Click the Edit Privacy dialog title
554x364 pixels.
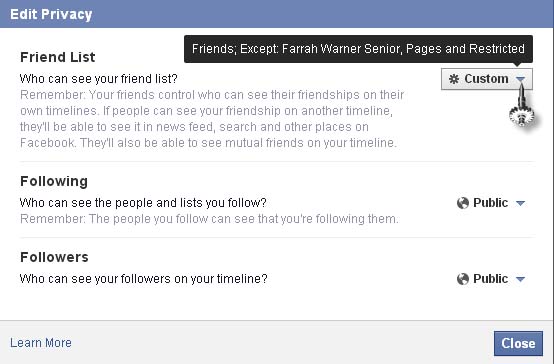pos(51,14)
